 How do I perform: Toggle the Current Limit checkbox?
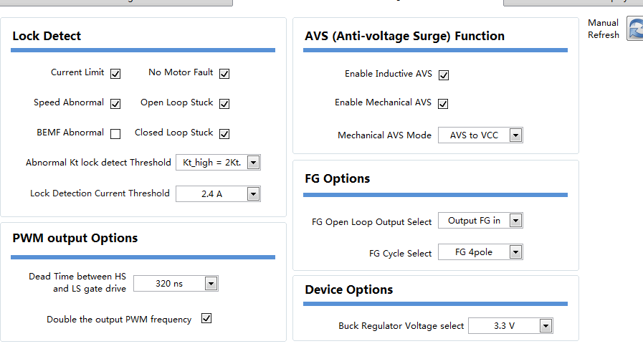click(115, 73)
